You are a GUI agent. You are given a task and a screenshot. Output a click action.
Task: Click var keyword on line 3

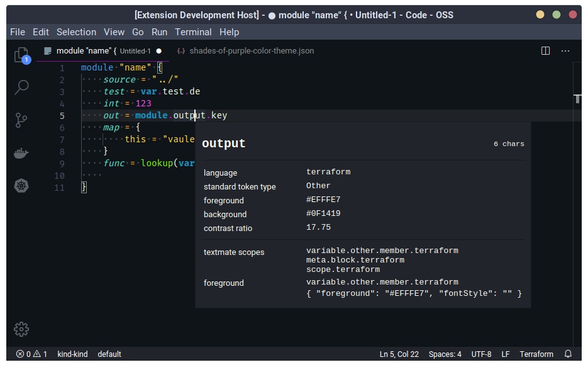(x=148, y=91)
